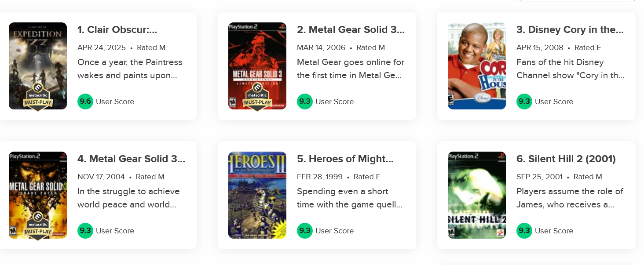The image size is (644, 265).
Task: Click the 9.6 user score badge for Clair Obscur
Action: (85, 102)
